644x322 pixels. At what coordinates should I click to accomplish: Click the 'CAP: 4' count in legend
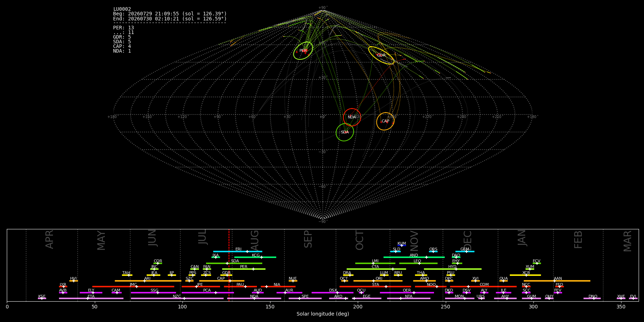[122, 46]
